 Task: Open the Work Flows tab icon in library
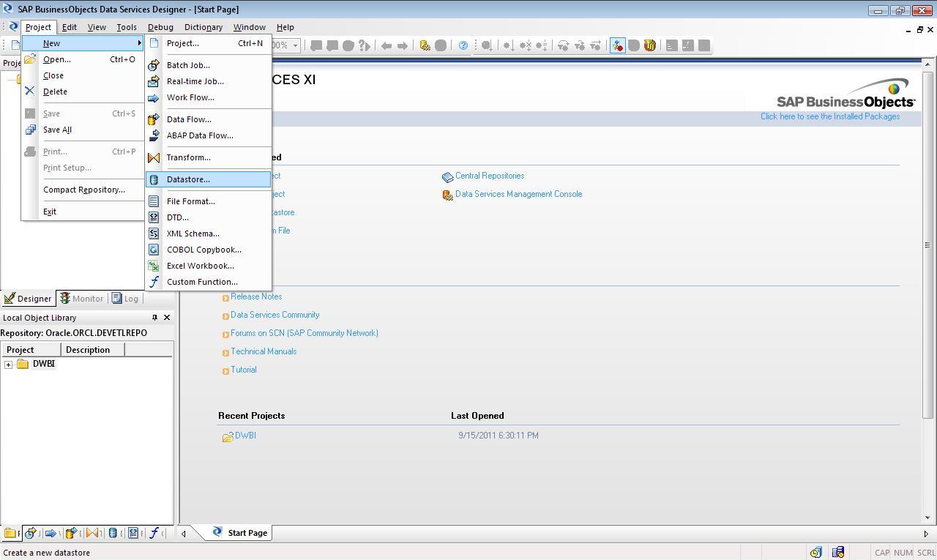point(51,533)
